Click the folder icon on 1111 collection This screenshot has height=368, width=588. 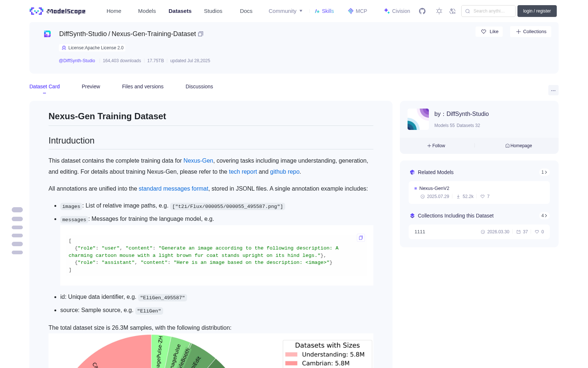coord(519,232)
